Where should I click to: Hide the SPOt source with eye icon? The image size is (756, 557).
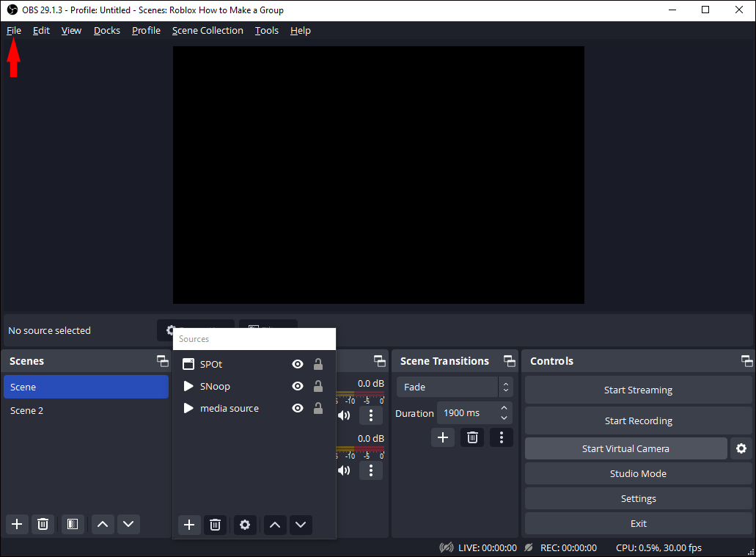tap(298, 364)
